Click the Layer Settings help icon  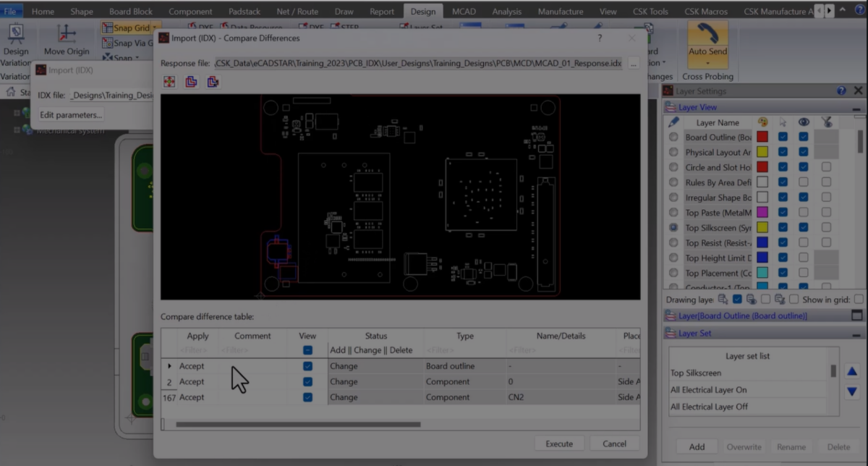841,90
